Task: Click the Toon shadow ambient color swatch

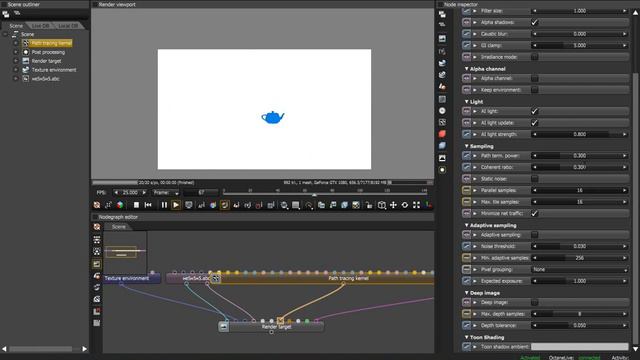Action: pos(580,347)
